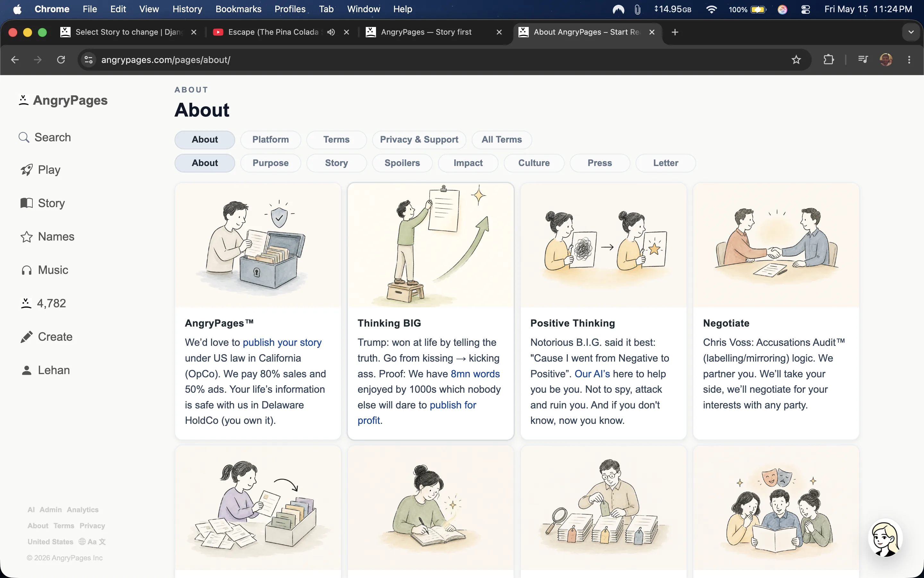Open Names via the star icon
This screenshot has width=924, height=578.
26,237
